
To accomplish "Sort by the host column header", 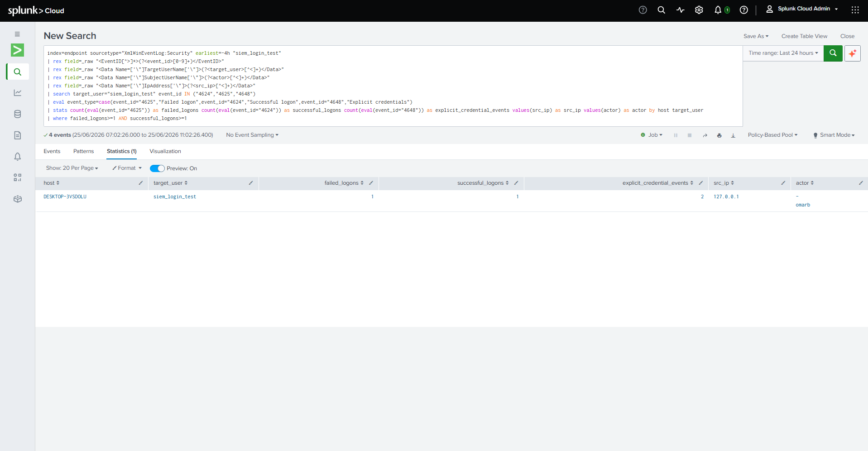I will click(51, 183).
